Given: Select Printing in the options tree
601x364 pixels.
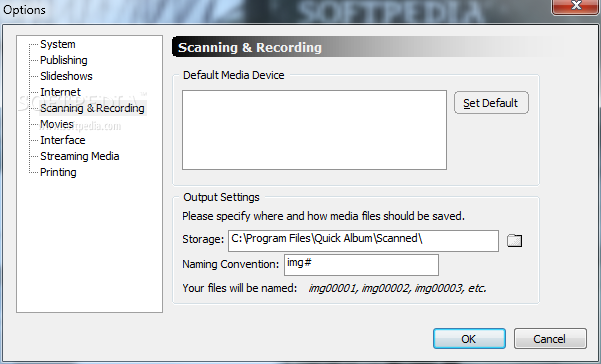Looking at the screenshot, I should click(x=58, y=172).
